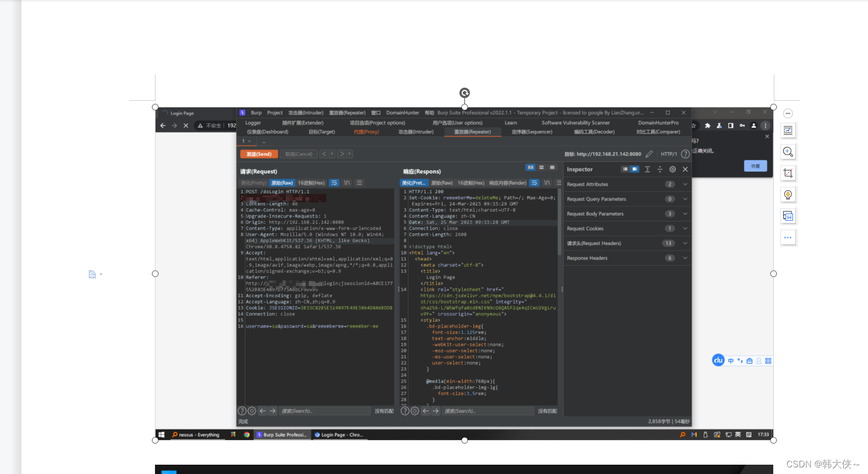Collapse all Inspector sections icon
Image resolution: width=868 pixels, height=474 pixels.
[x=660, y=169]
